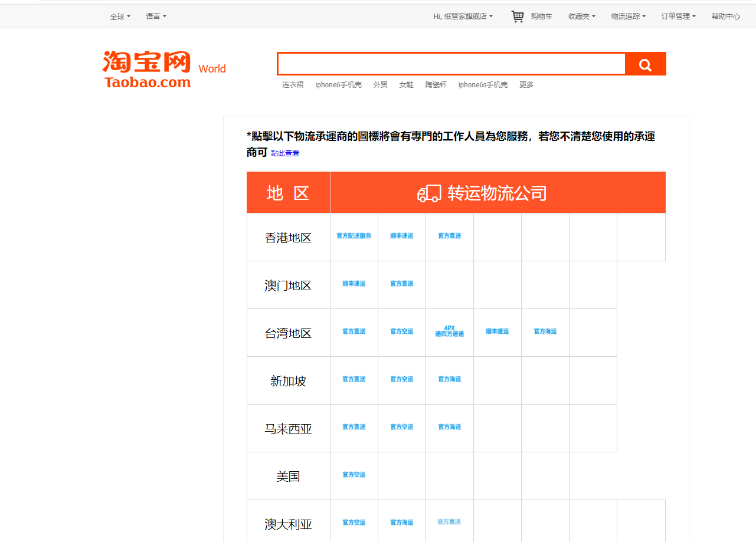Choose 官方空运 in the 澳大利亚 row
The height and width of the screenshot is (542, 756).
pos(354,523)
